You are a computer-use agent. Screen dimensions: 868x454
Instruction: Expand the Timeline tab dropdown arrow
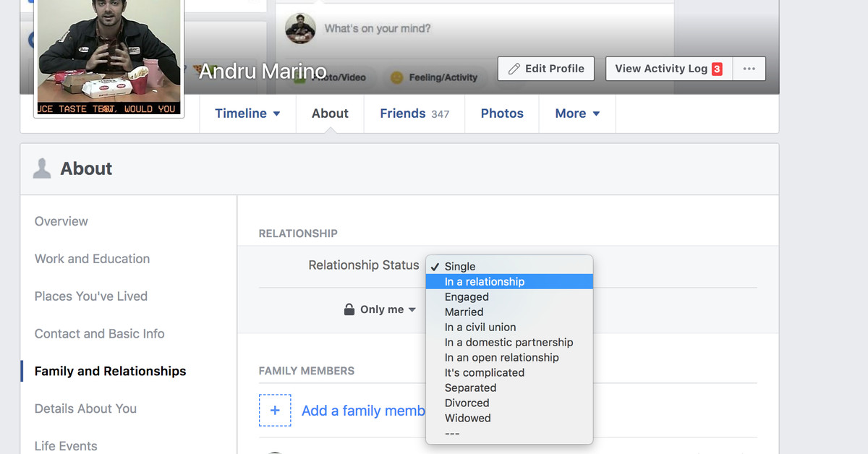pyautogui.click(x=276, y=113)
